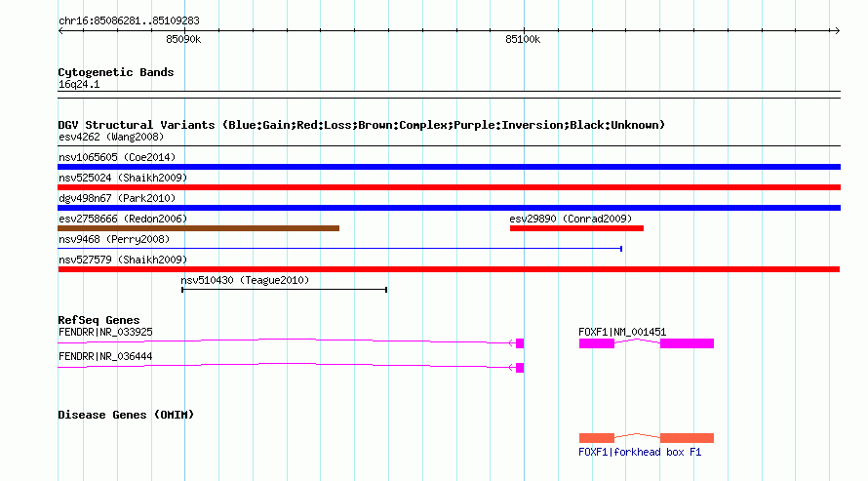The width and height of the screenshot is (868, 481).
Task: Click the nsv1065605 (Coe2014) label
Action: [117, 157]
